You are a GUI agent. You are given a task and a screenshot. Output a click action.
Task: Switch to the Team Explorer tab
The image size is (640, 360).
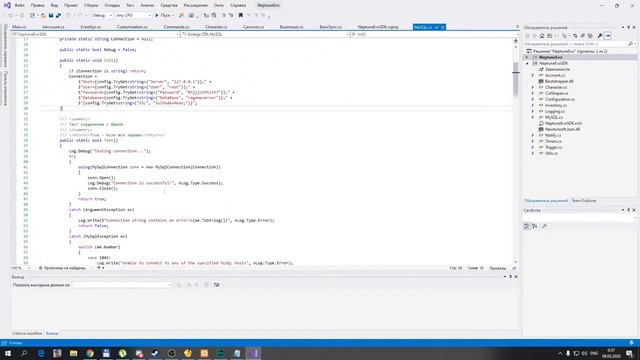click(584, 201)
